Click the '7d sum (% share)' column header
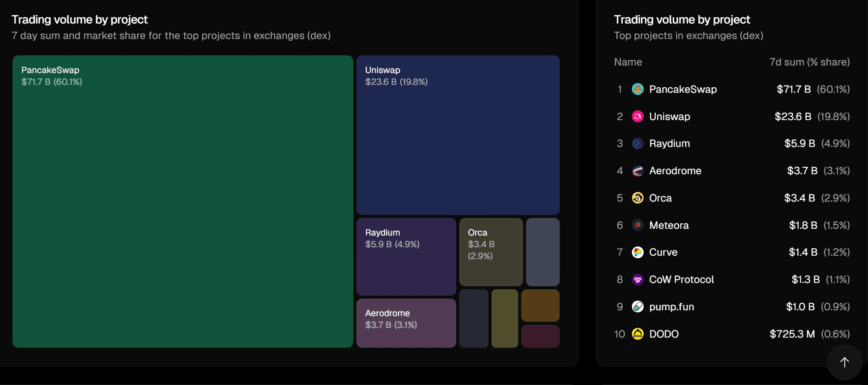Screen dimensions: 868x385 pos(810,62)
